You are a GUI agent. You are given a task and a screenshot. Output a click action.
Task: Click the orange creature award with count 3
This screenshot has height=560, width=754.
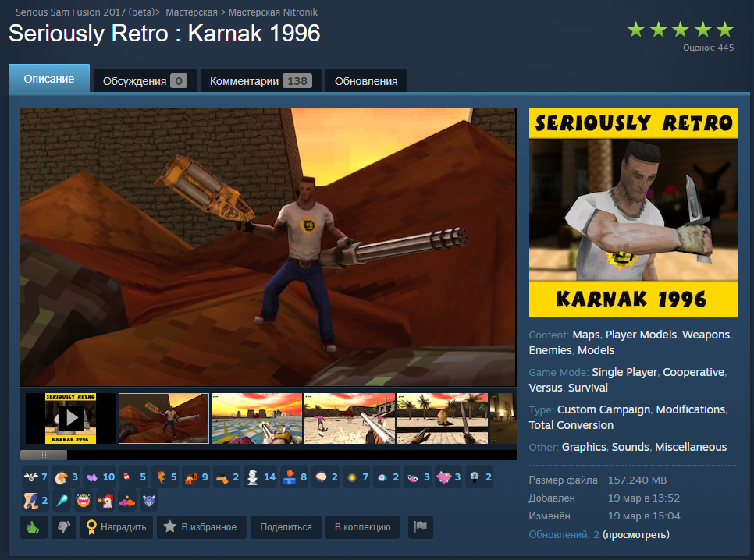(x=66, y=477)
